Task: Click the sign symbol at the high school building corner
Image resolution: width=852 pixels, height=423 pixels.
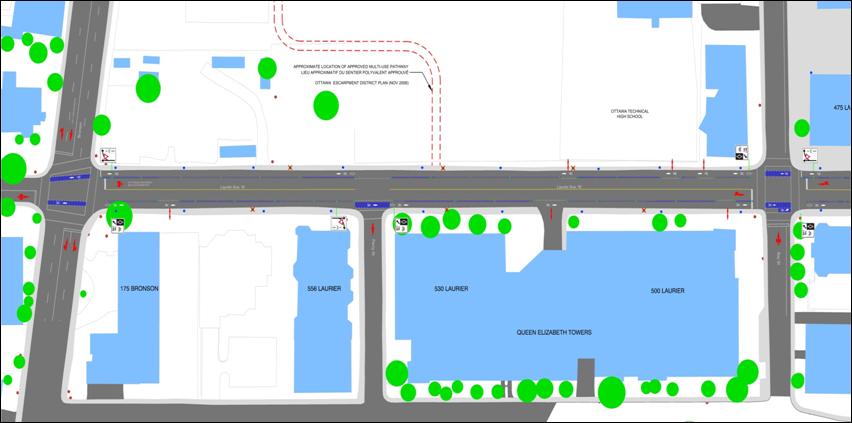Action: [x=742, y=153]
